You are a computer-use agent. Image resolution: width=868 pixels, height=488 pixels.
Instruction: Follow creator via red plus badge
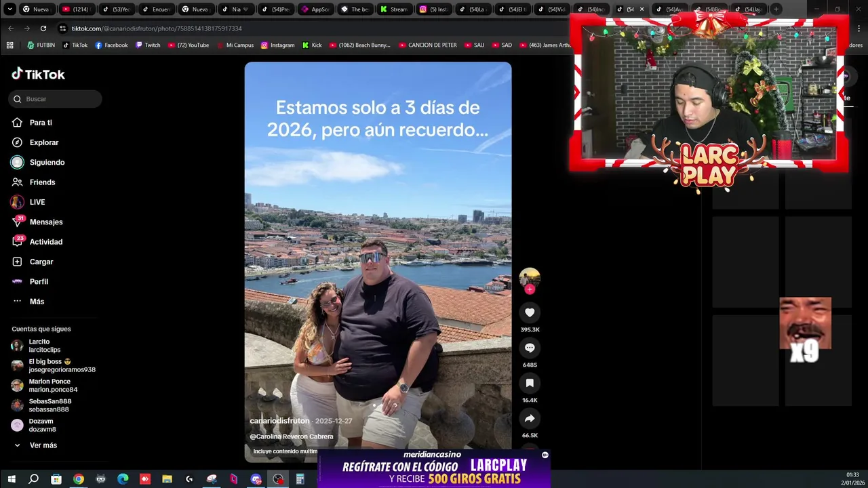530,289
